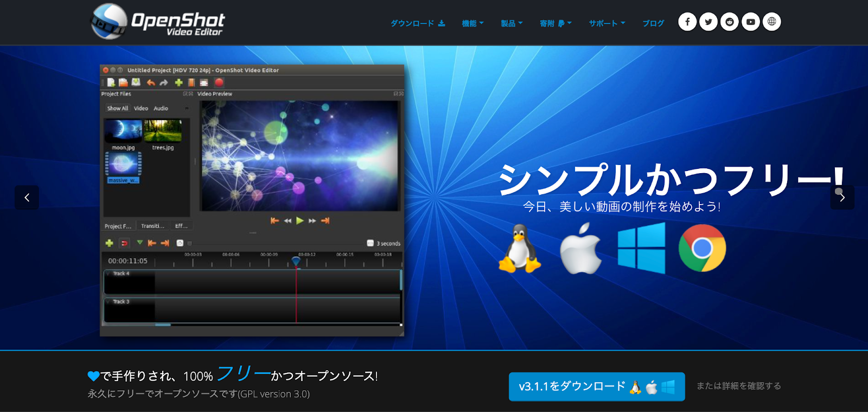868x412 pixels.
Task: Open または詳細を確認する link
Action: (x=739, y=386)
